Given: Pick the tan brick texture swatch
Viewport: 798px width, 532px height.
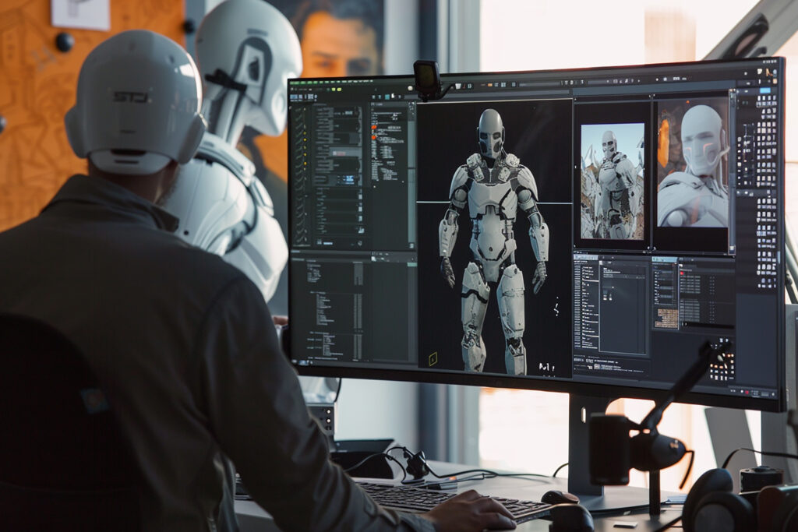Looking at the screenshot, I should [667, 319].
